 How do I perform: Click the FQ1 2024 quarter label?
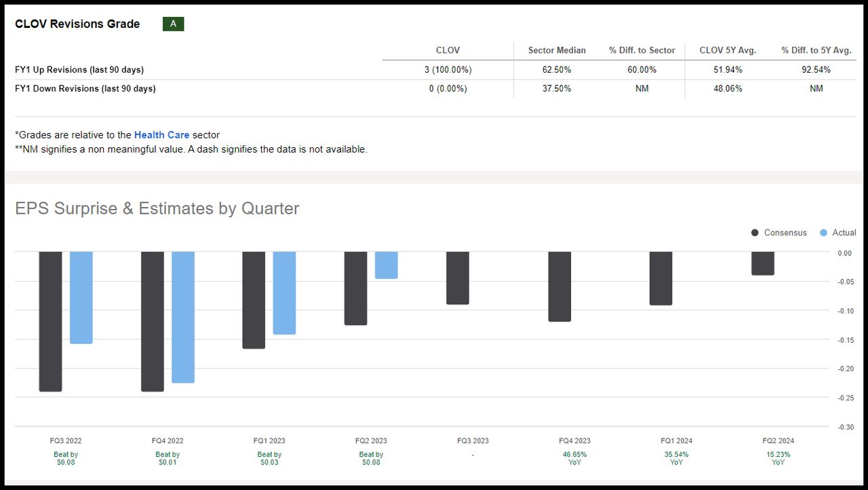pyautogui.click(x=676, y=440)
